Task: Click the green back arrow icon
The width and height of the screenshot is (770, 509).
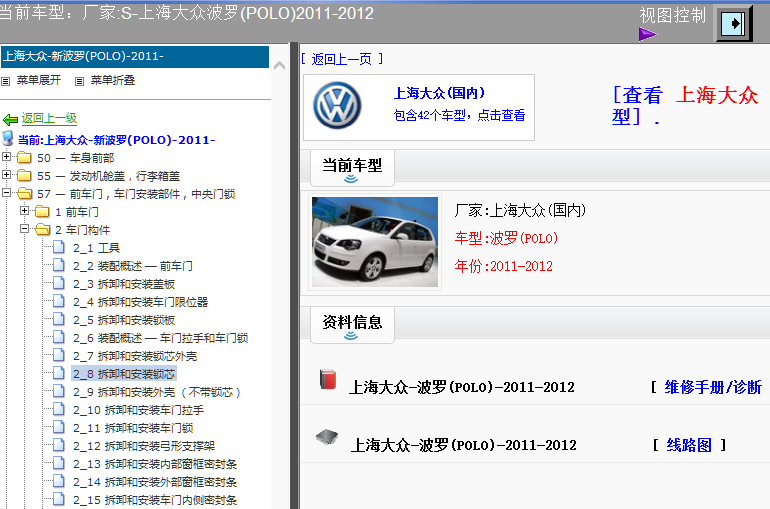Action: [x=10, y=119]
